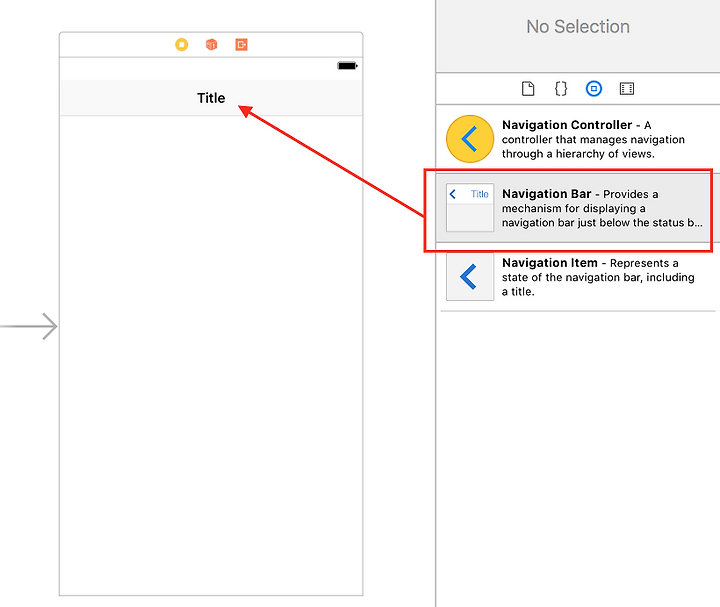
Task: Click the Navigation Item description text
Action: point(598,277)
